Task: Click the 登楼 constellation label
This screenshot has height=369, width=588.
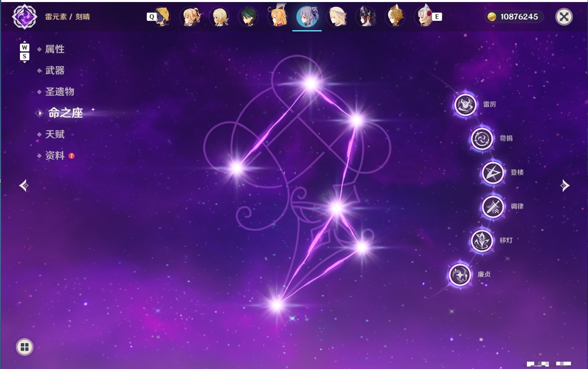Action: 517,172
